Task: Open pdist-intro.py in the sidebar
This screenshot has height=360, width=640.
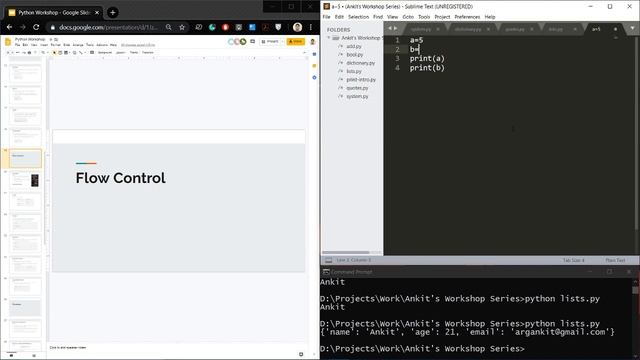Action: pos(361,80)
